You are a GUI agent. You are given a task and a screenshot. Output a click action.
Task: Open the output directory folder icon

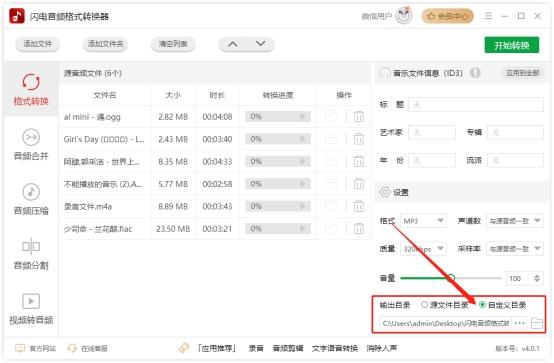coord(537,323)
